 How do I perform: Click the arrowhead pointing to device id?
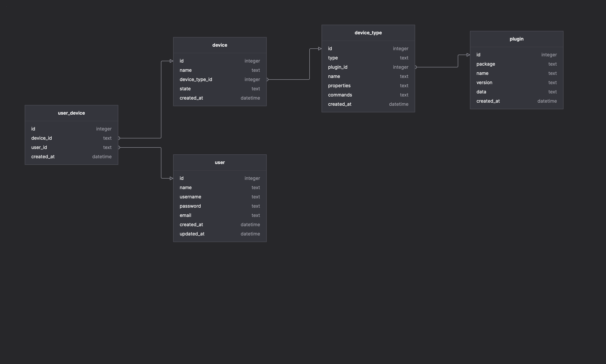point(171,61)
